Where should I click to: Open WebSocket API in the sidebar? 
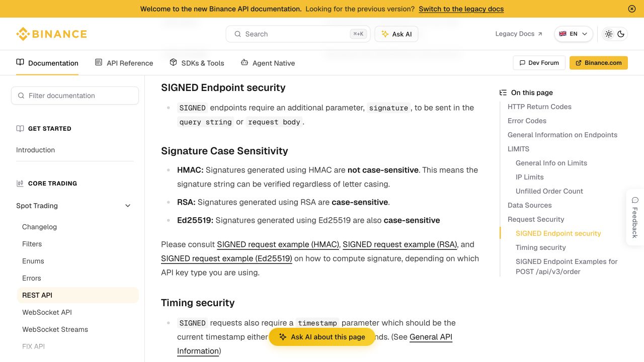47,312
